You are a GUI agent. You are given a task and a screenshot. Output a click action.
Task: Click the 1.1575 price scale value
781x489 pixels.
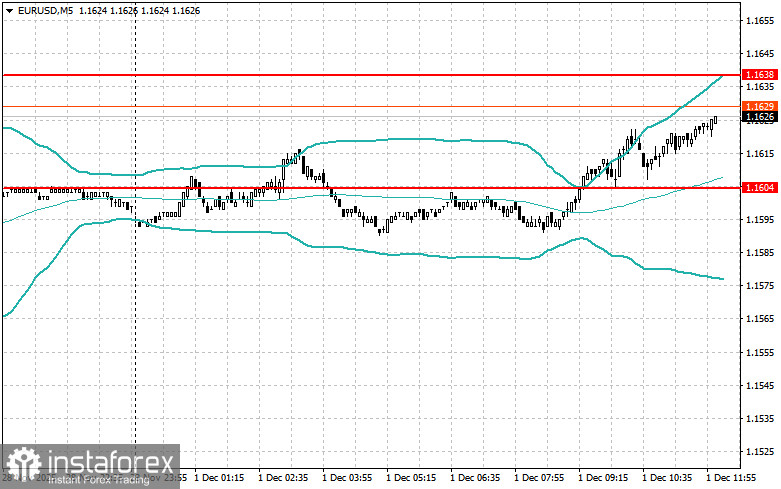click(760, 286)
